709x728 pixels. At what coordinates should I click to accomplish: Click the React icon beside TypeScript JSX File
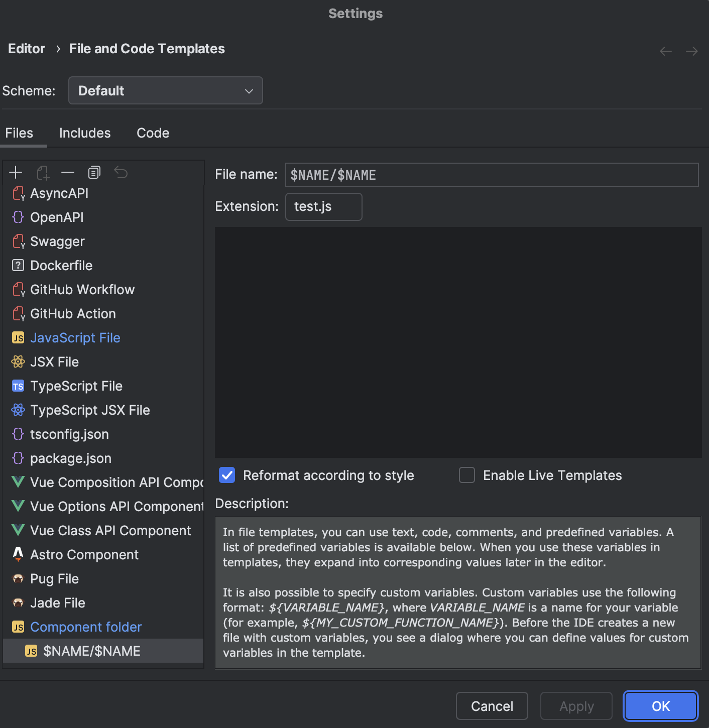[18, 410]
